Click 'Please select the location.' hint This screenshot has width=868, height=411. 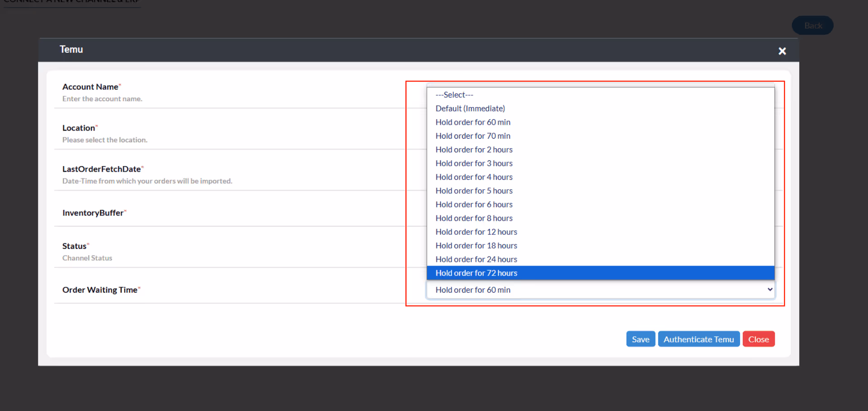coord(105,140)
